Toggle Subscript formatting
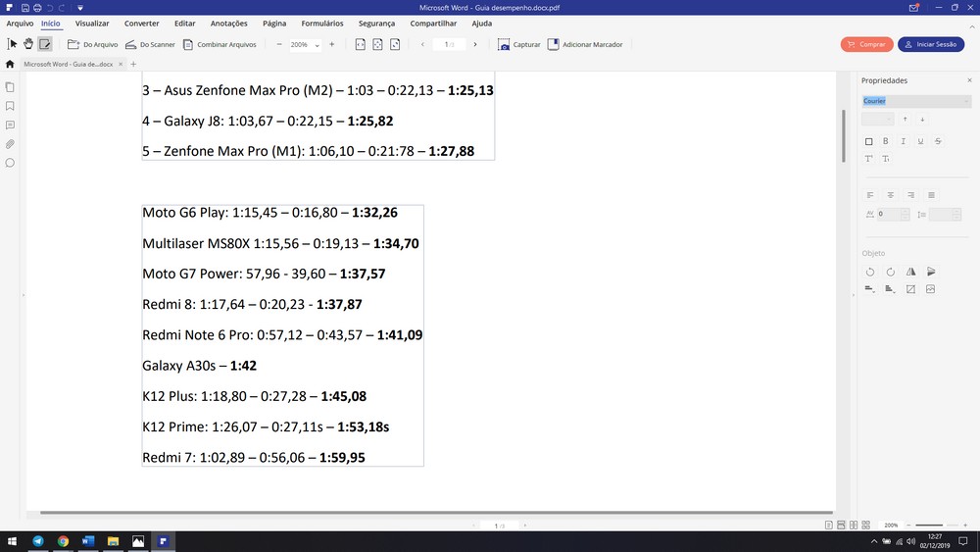980x552 pixels. click(886, 159)
